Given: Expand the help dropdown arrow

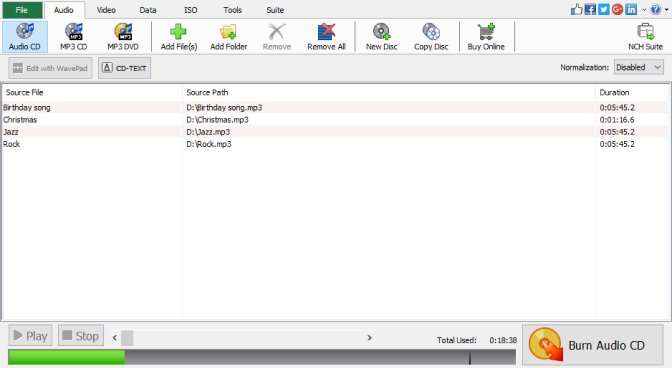Looking at the screenshot, I should coord(666,9).
